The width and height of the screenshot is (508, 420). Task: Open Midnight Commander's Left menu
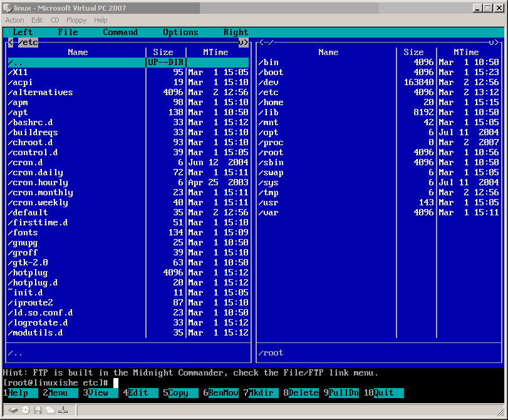[x=23, y=32]
